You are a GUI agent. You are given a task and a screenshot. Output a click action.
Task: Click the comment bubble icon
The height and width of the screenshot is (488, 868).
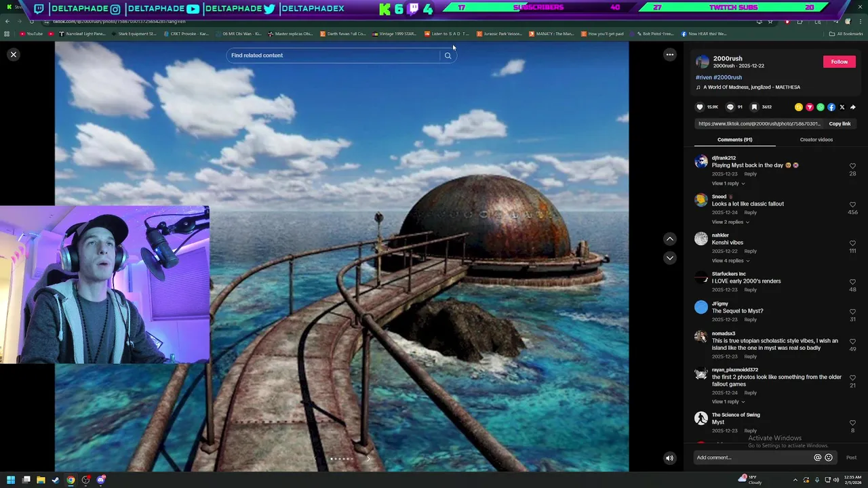(x=730, y=107)
